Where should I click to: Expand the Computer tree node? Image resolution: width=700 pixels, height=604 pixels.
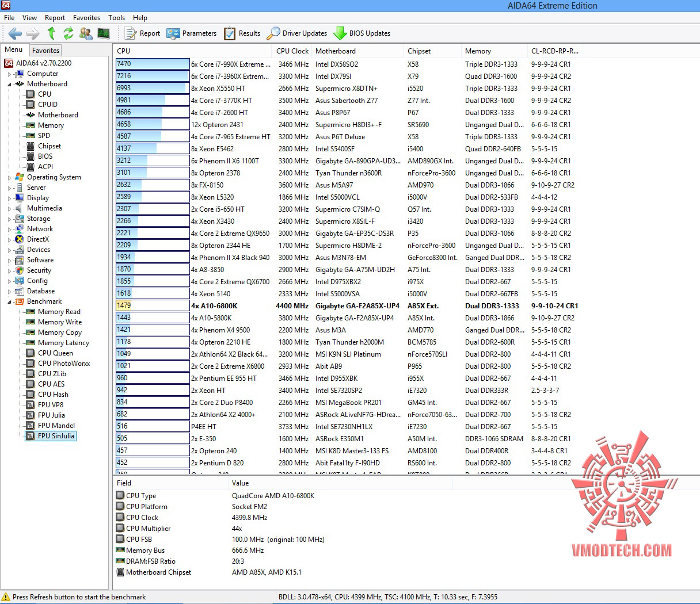pyautogui.click(x=9, y=74)
